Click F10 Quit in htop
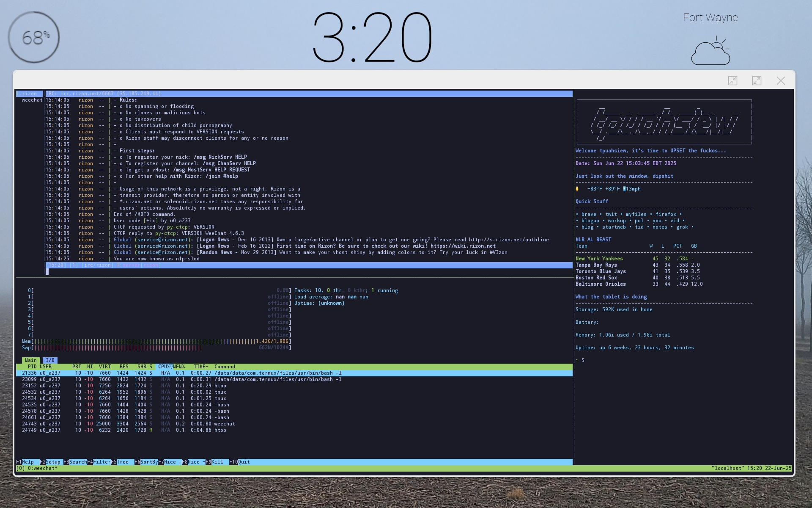 point(240,462)
